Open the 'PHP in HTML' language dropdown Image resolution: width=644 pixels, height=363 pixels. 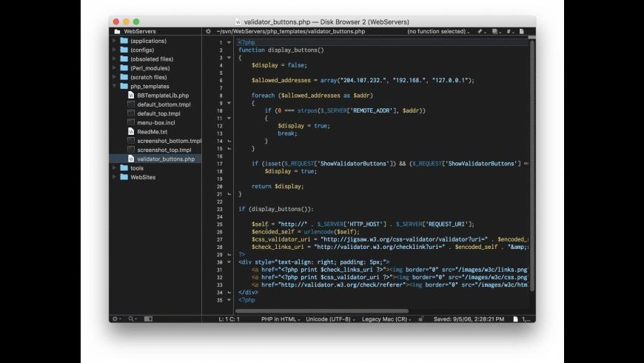click(x=280, y=319)
